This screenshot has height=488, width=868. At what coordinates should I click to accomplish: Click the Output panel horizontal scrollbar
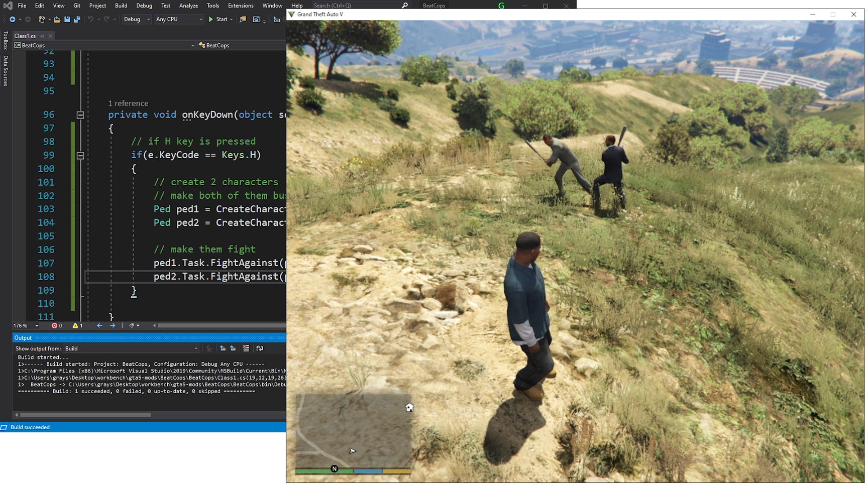click(85, 415)
